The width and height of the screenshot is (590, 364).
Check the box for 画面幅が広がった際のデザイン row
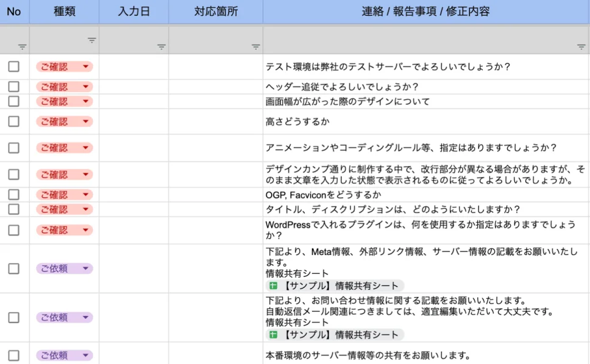pyautogui.click(x=14, y=102)
